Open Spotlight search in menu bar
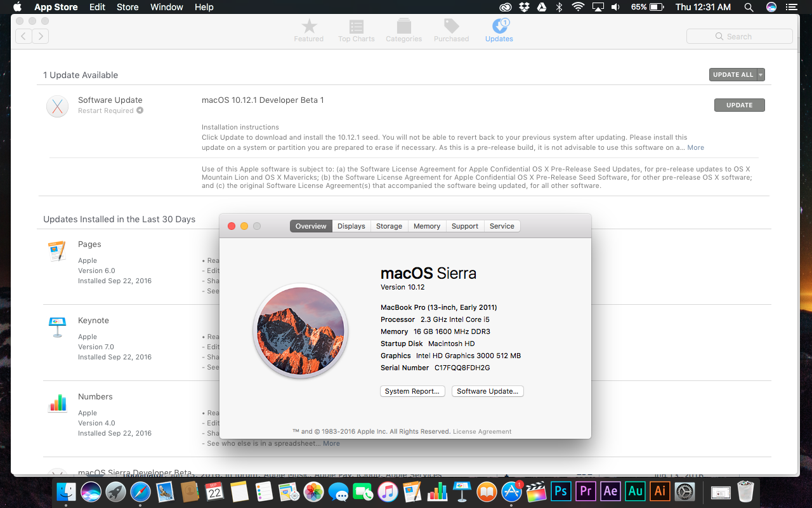The width and height of the screenshot is (812, 508). (749, 7)
